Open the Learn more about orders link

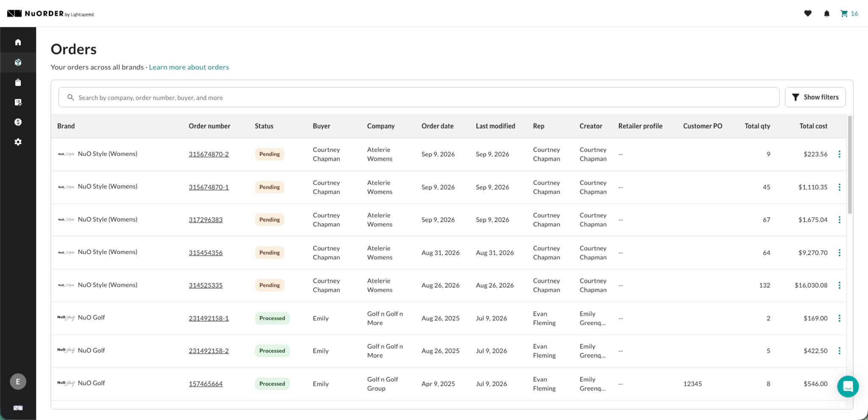click(x=189, y=67)
